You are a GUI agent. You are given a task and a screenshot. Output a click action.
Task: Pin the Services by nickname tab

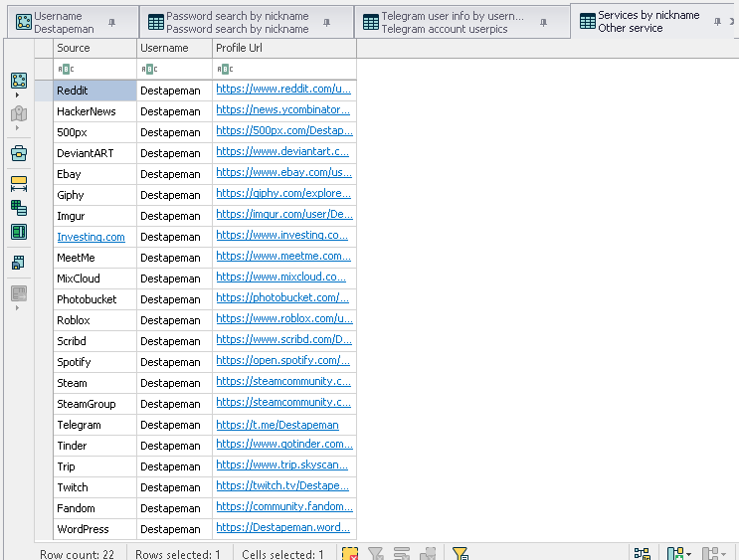[717, 21]
